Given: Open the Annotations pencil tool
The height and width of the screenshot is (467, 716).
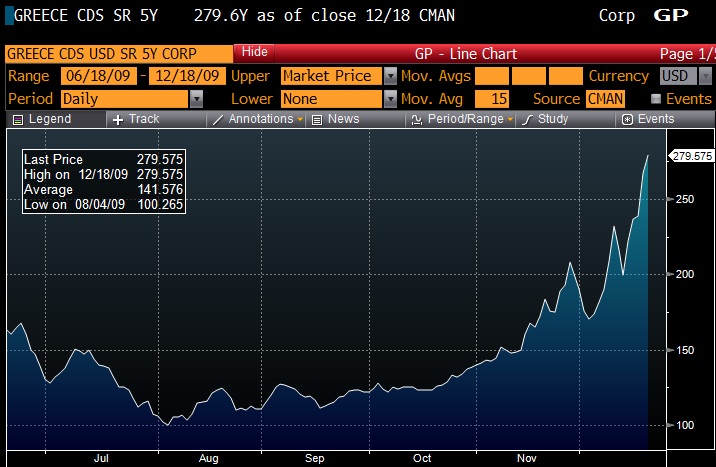Looking at the screenshot, I should (257, 119).
